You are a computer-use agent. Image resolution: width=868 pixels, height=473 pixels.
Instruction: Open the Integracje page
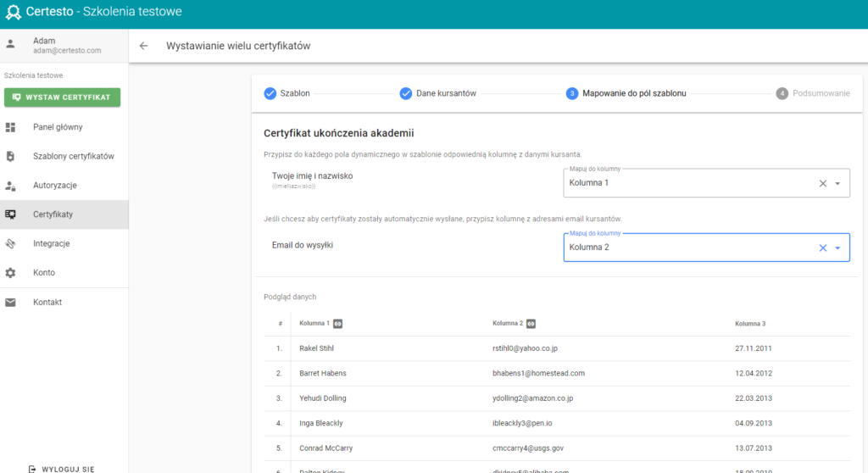click(x=64, y=243)
